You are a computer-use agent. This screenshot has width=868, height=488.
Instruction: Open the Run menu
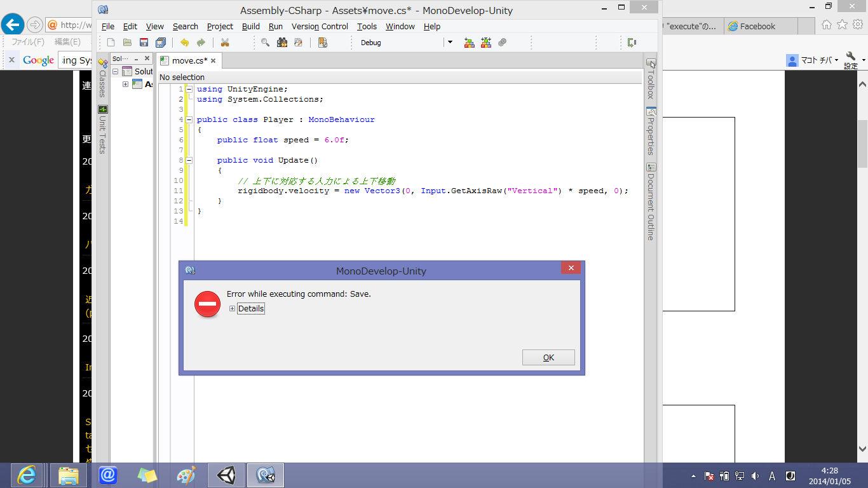pyautogui.click(x=276, y=26)
